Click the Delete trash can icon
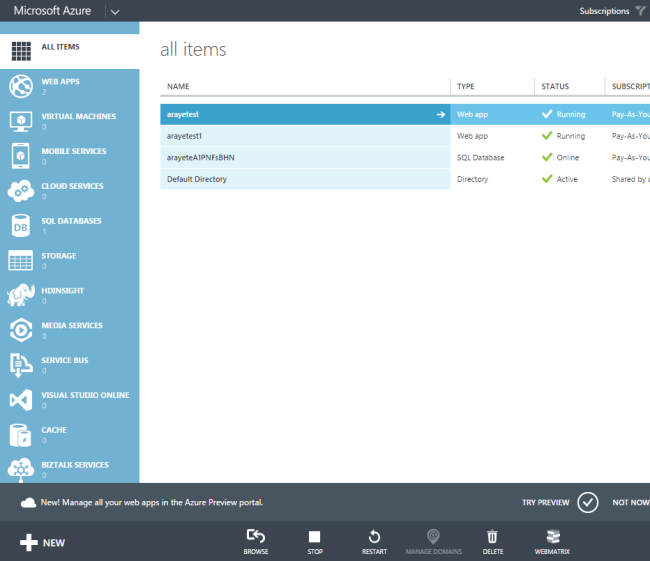 point(492,536)
